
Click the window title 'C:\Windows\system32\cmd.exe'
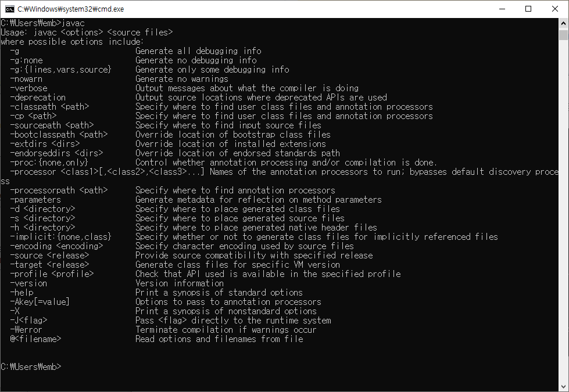(x=71, y=9)
